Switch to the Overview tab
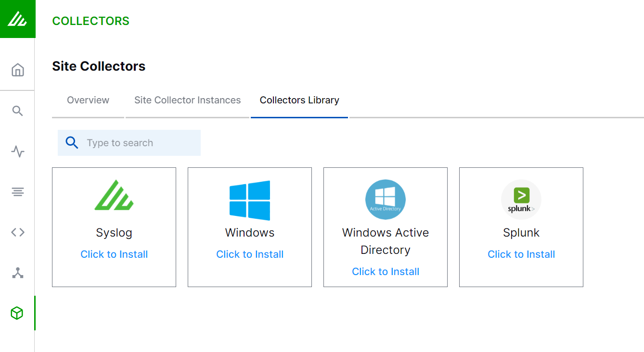Viewport: 644px width, 352px height. 88,100
